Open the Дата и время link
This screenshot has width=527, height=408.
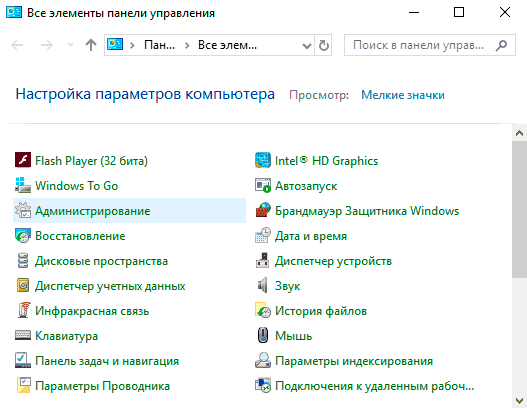(311, 236)
